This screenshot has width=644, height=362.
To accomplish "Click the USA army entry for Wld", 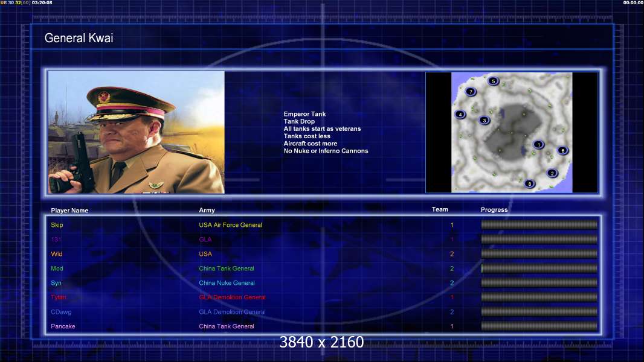I will pyautogui.click(x=205, y=254).
